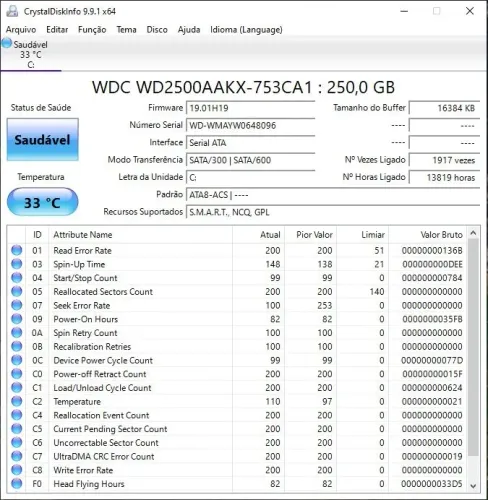This screenshot has width=488, height=500.
Task: Click the Padrão field ATA8-ACS
Action: 333,195
